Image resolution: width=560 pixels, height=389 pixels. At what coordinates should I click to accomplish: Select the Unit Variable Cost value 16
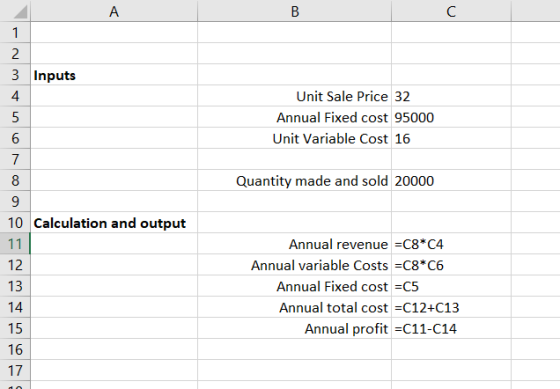click(451, 138)
